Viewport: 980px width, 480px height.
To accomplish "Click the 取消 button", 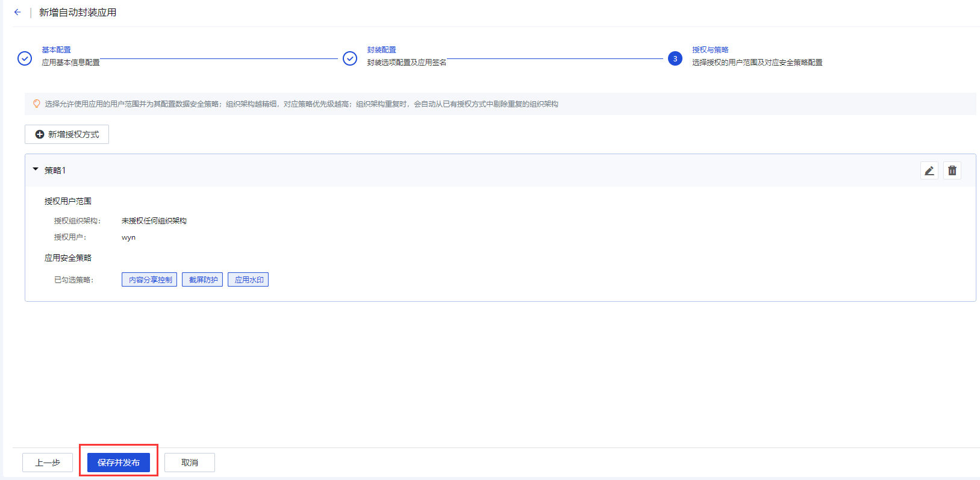I will (190, 463).
